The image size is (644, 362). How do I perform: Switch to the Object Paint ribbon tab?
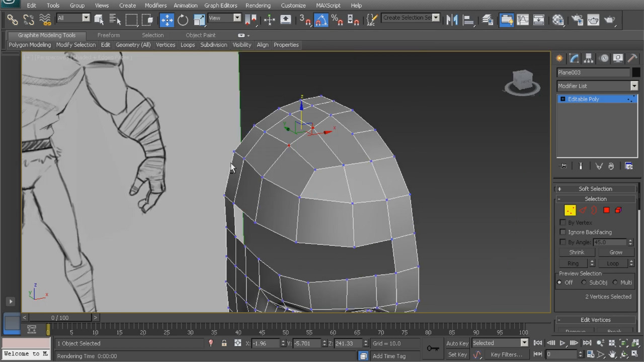[x=200, y=35]
